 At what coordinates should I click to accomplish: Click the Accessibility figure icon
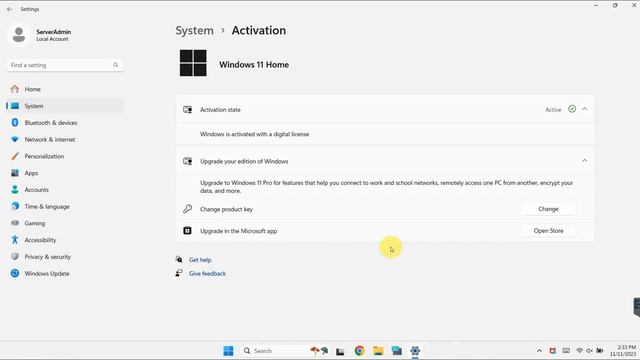(x=15, y=240)
